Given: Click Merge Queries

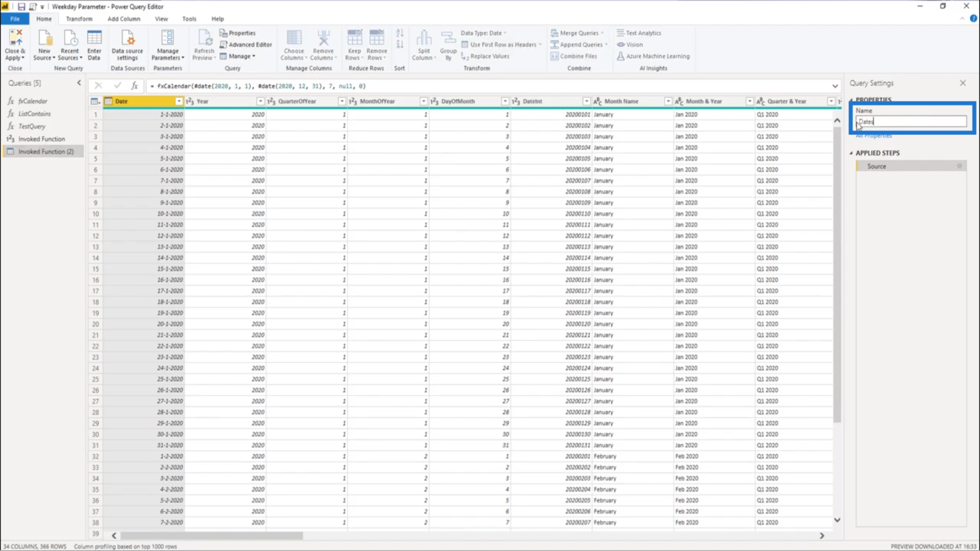Looking at the screenshot, I should [x=577, y=33].
